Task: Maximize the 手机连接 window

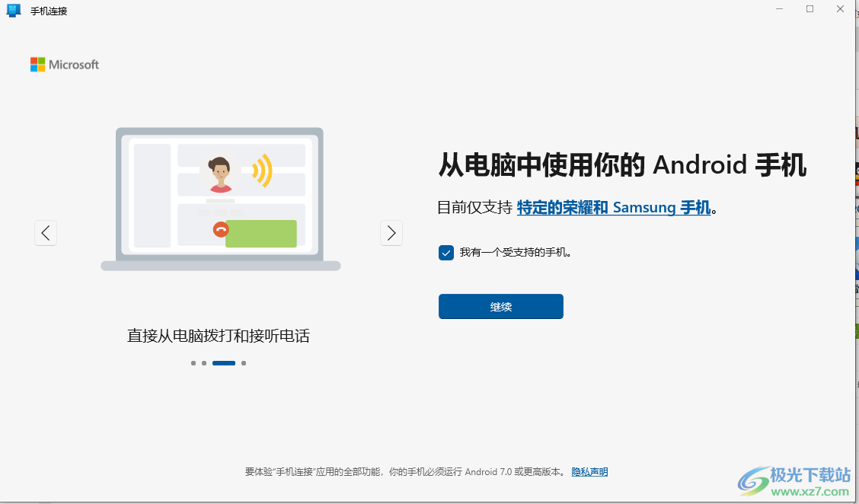Action: [810, 9]
